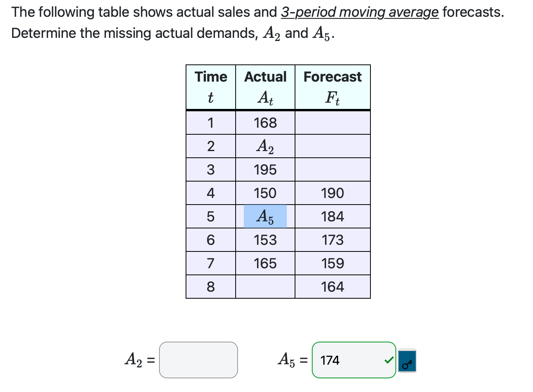
Task: Select the highlighted A5 cell in the table
Action: (265, 216)
